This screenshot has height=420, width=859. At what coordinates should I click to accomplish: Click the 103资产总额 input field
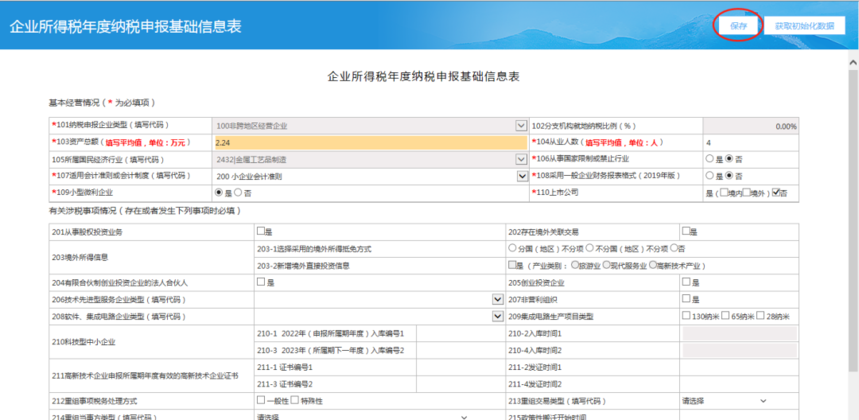coord(370,142)
